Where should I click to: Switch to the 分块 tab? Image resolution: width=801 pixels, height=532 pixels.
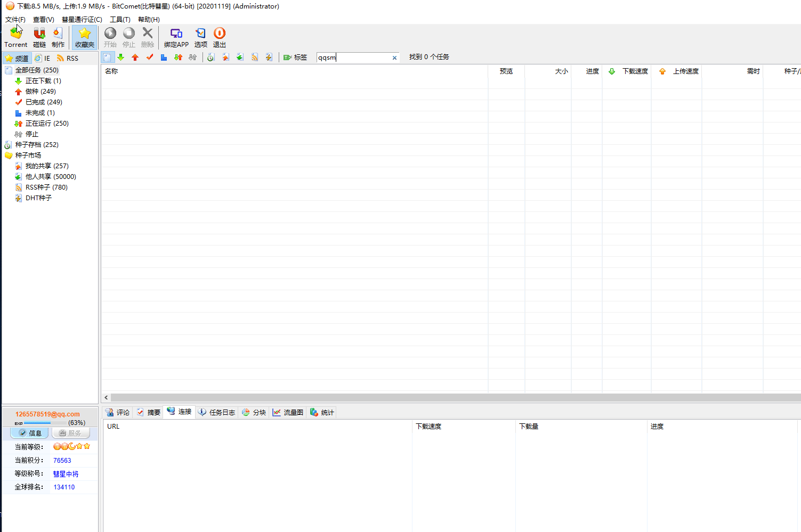[254, 412]
